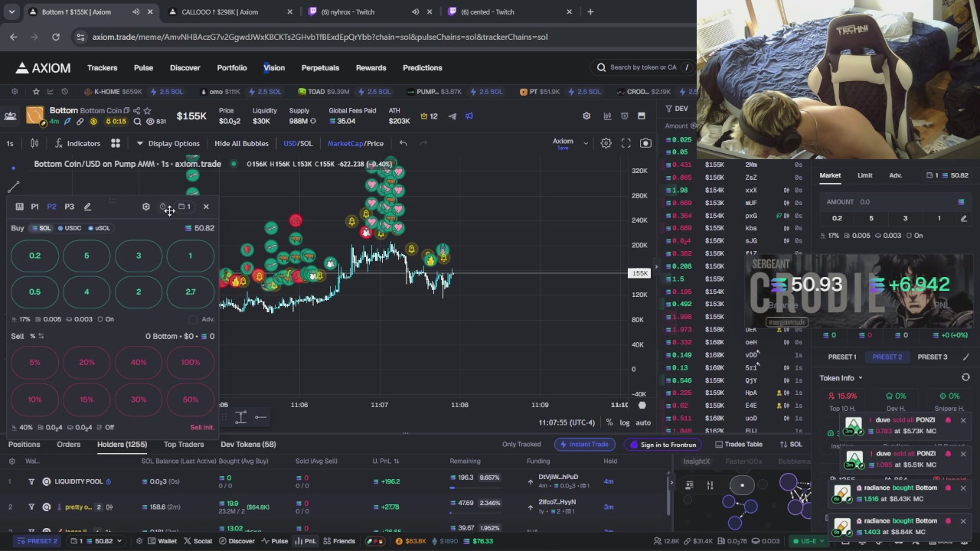Open Wallet from the bottom status bar

162,541
